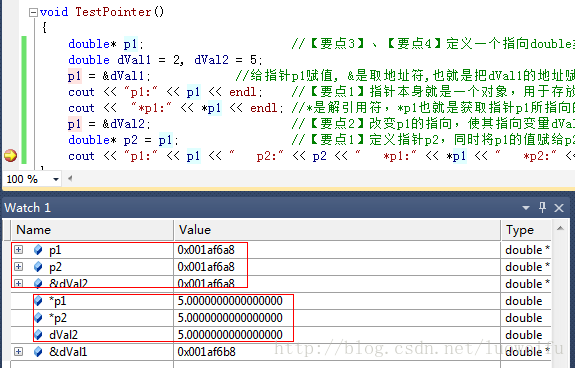Image resolution: width=575 pixels, height=368 pixels.
Task: Click the *p2 variable icon
Action: 38,318
